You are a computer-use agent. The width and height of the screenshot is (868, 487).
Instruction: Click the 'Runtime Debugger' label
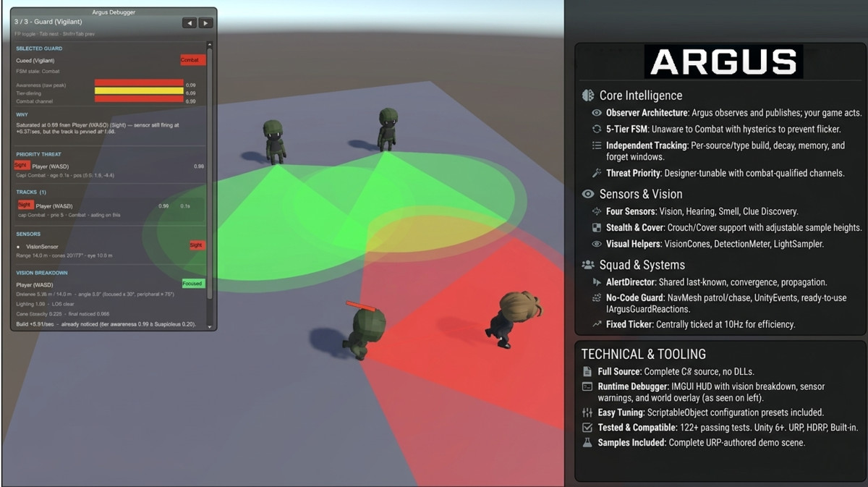pos(631,387)
